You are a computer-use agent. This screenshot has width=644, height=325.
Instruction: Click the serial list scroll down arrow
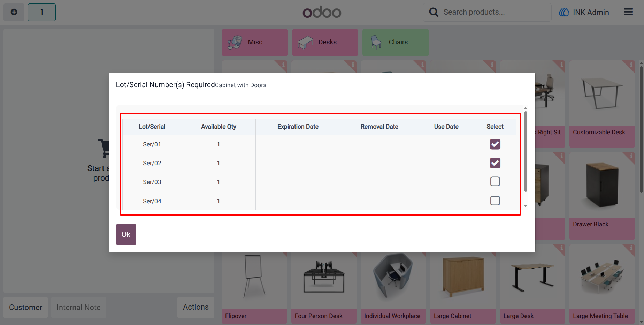526,206
